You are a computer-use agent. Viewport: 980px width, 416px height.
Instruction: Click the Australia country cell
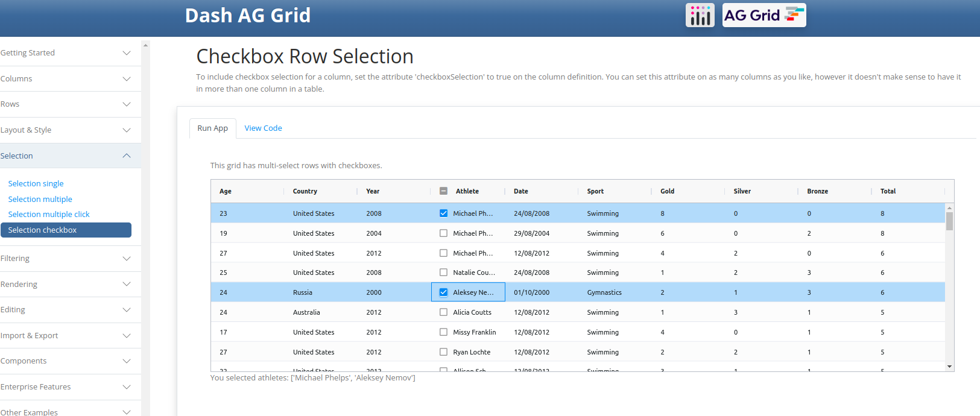pyautogui.click(x=320, y=312)
